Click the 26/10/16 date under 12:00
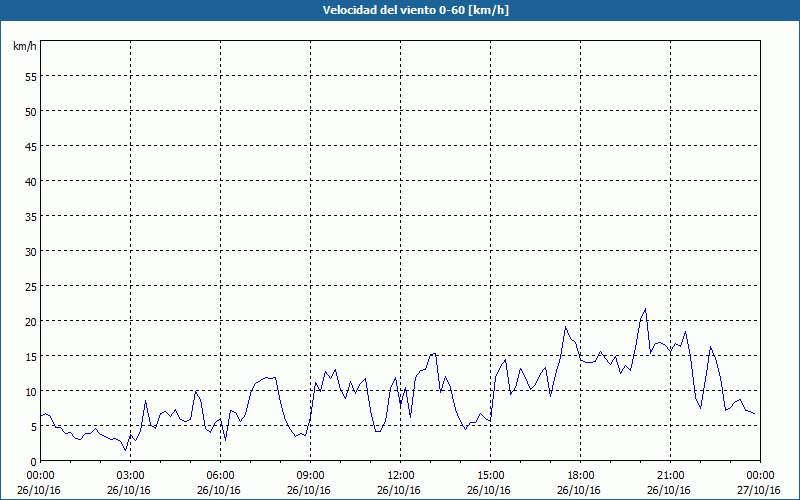Viewport: 800px width, 500px height. 399,490
